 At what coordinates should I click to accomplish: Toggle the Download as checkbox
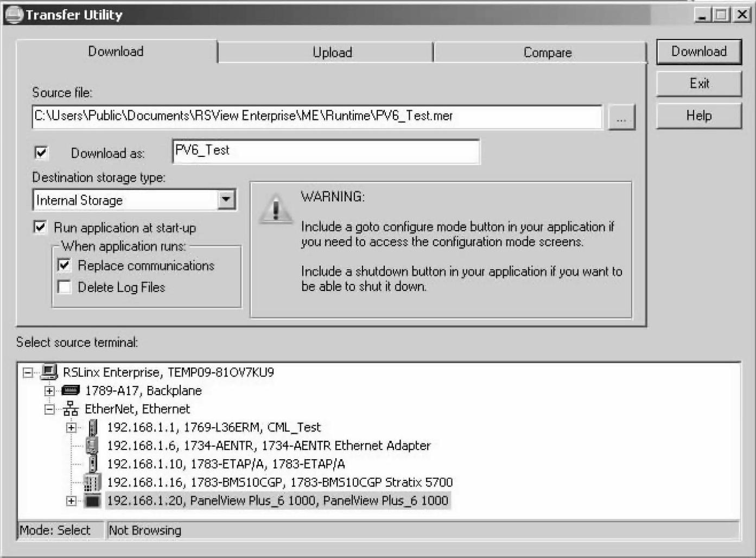pos(41,153)
